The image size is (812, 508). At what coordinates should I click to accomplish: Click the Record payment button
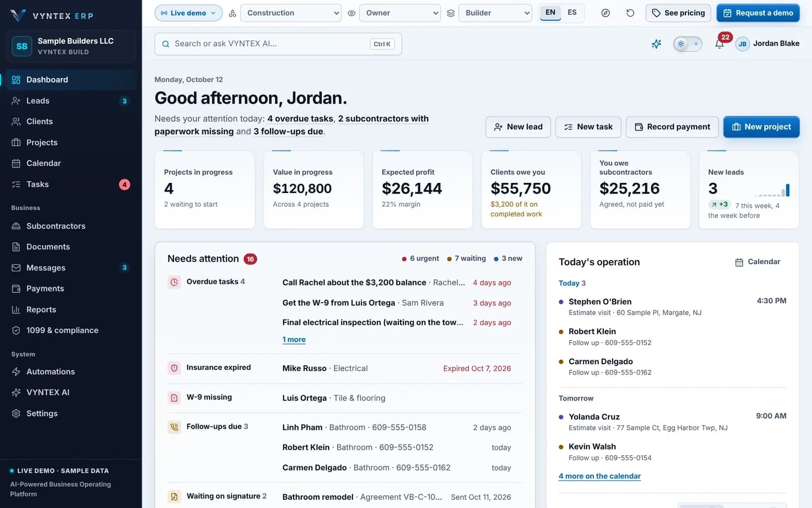[672, 127]
